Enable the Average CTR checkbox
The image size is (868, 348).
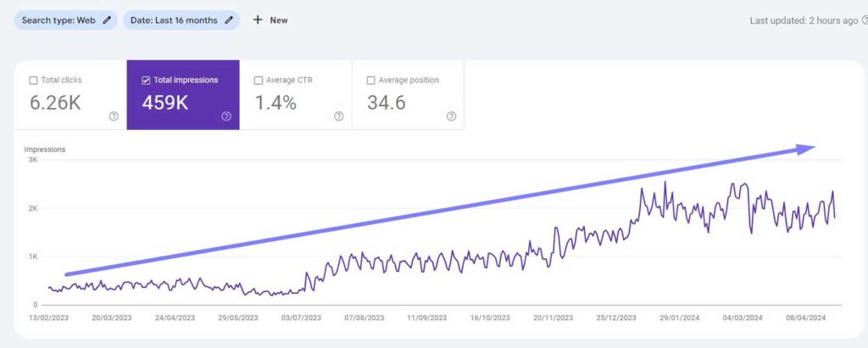(x=259, y=81)
